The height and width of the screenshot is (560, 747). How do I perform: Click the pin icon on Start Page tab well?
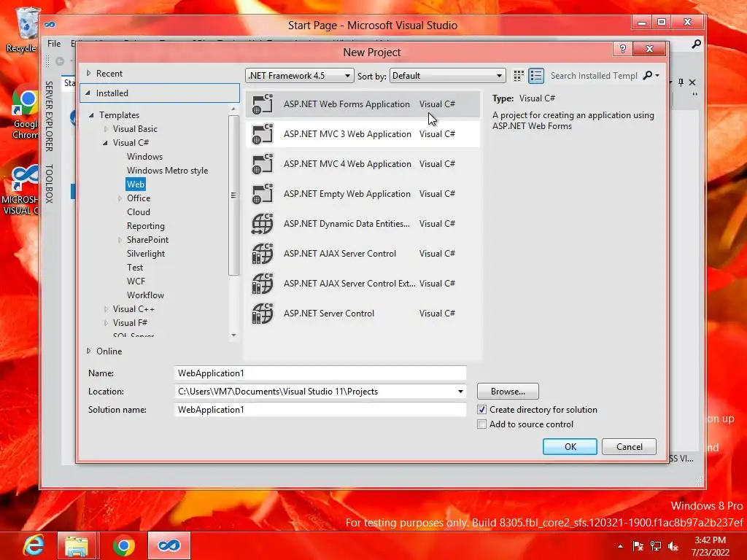coord(681,82)
